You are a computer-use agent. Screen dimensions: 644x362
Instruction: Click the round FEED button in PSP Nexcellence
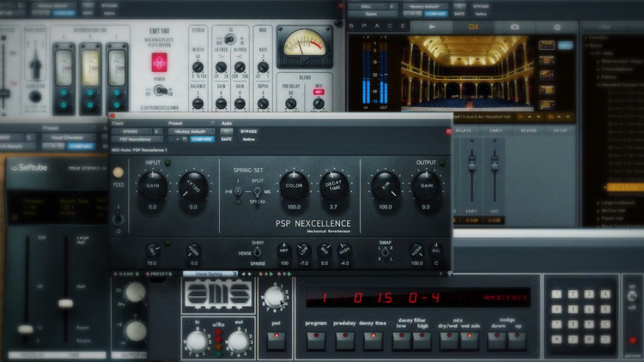tap(118, 172)
